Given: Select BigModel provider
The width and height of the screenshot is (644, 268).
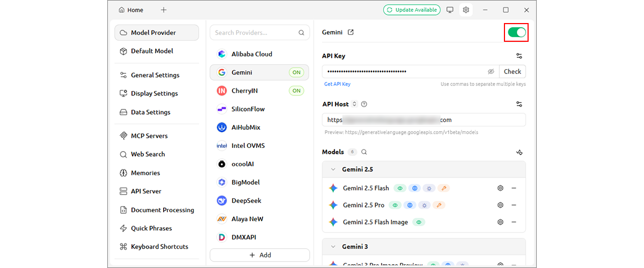Looking at the screenshot, I should pyautogui.click(x=259, y=182).
